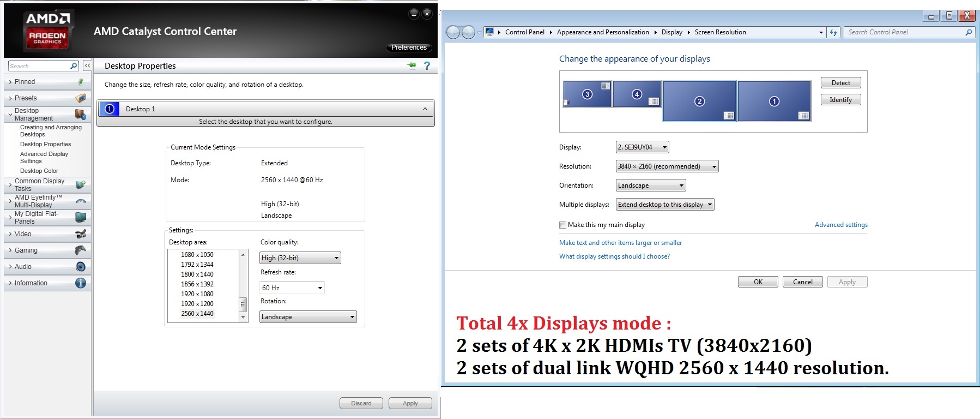Select display 2 in monitor arrangement

tap(700, 101)
